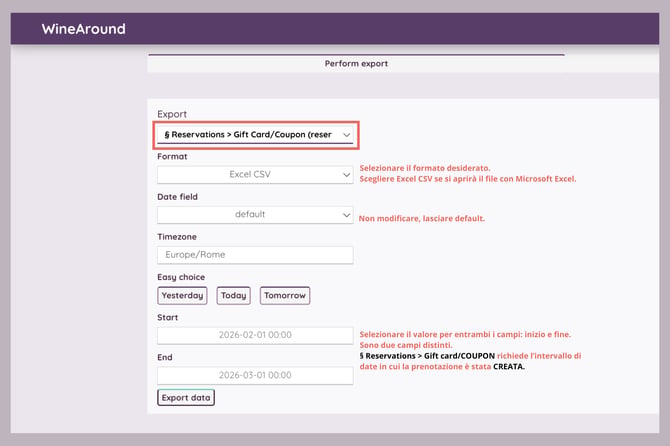
Task: Click the 'Non modificare, lasciare default.' note
Action: click(422, 219)
